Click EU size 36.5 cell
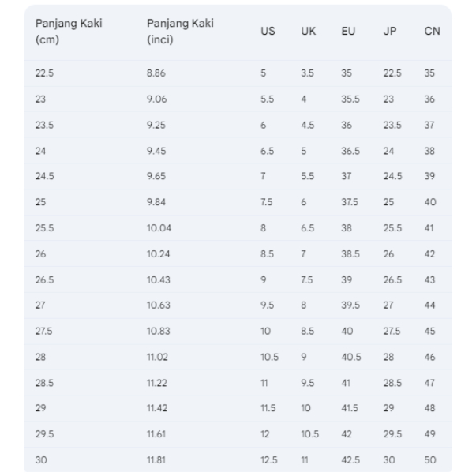Image resolution: width=476 pixels, height=476 pixels. pyautogui.click(x=350, y=151)
